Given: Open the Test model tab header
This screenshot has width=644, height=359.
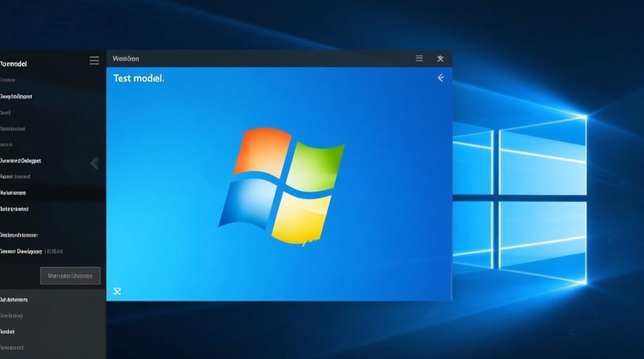Looking at the screenshot, I should [x=138, y=78].
